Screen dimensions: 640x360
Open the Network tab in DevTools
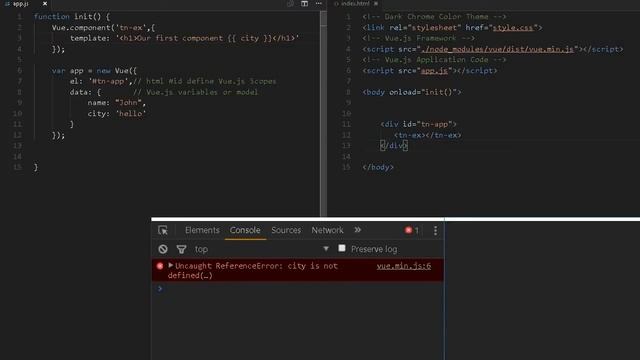coord(327,230)
